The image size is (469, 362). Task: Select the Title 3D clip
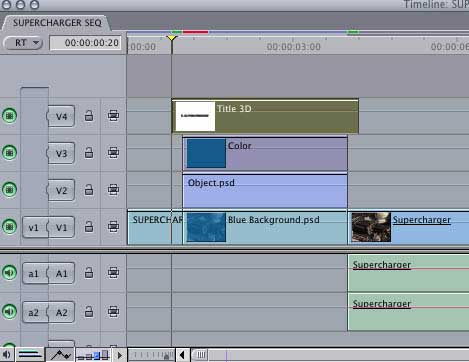pos(265,116)
